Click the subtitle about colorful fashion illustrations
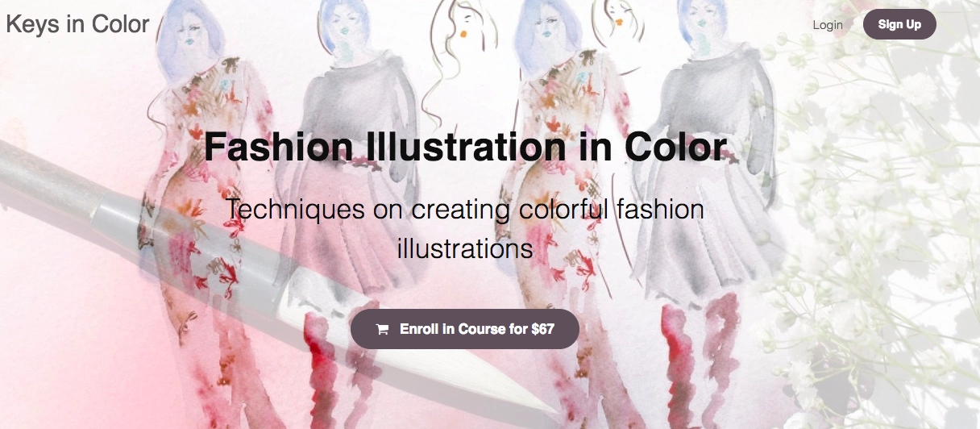980x429 pixels. click(x=465, y=229)
